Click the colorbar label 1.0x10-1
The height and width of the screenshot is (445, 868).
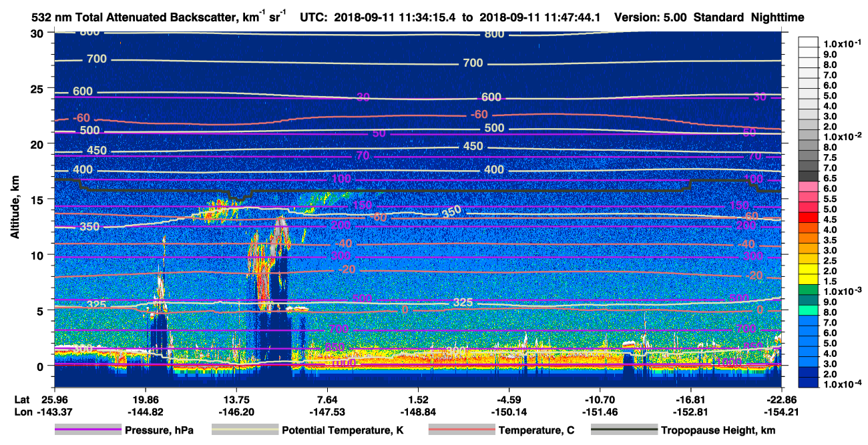tap(843, 43)
